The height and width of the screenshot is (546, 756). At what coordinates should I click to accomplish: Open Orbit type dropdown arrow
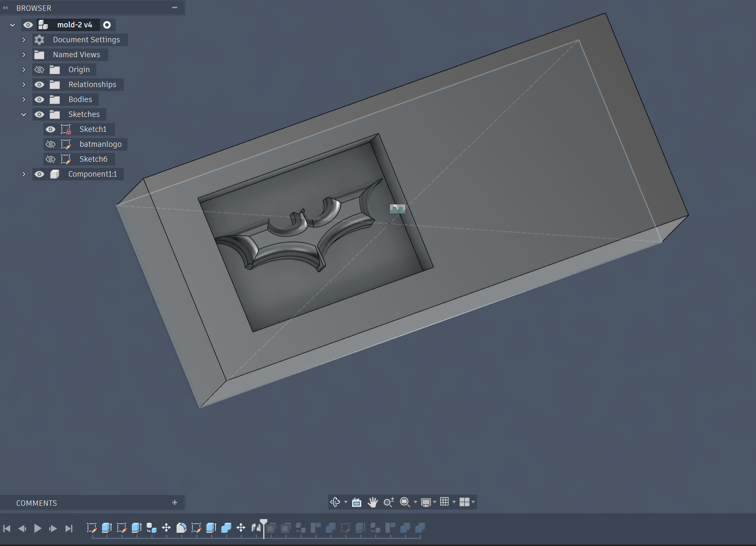click(346, 502)
